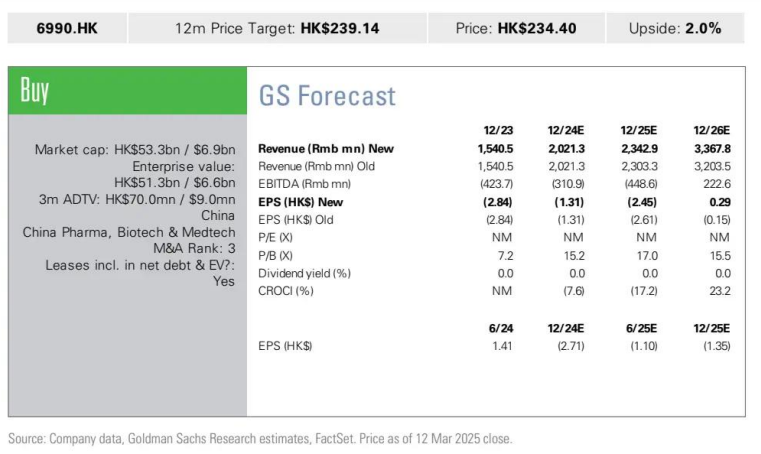Select the 12/23 column header

tap(498, 130)
